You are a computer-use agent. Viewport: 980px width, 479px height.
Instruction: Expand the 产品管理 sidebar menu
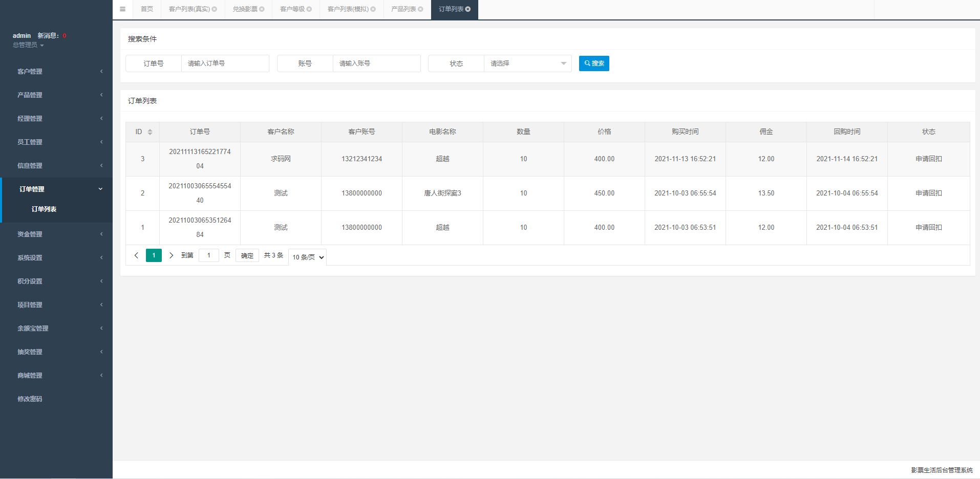[56, 95]
